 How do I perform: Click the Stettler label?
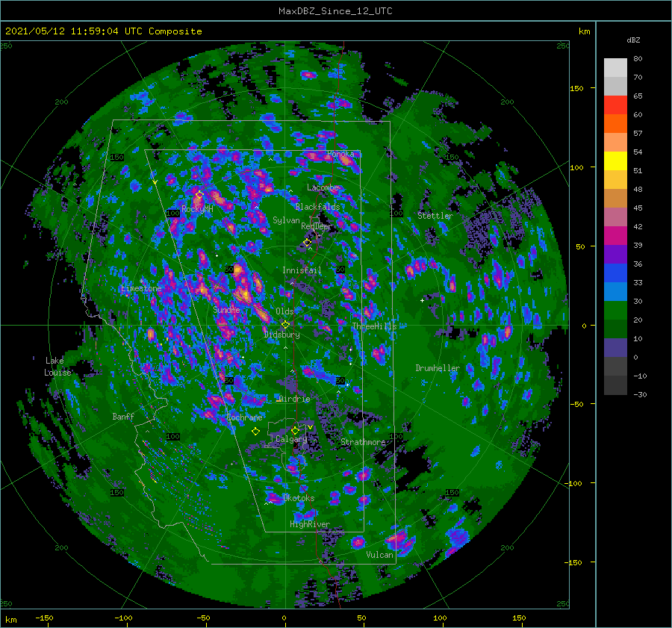pyautogui.click(x=435, y=216)
